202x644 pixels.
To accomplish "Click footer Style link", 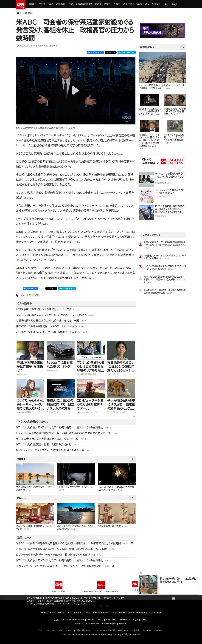I will [152, 612].
